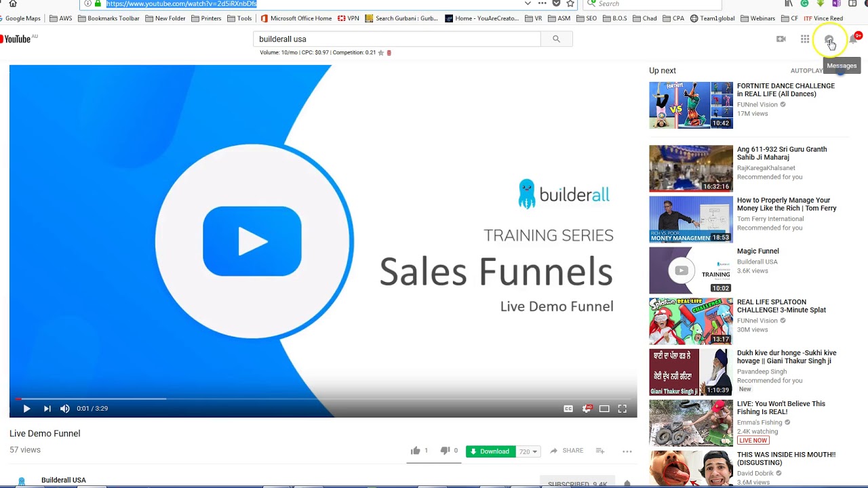Open the notifications bell
Viewport: 868px width, 488px height.
pos(853,40)
